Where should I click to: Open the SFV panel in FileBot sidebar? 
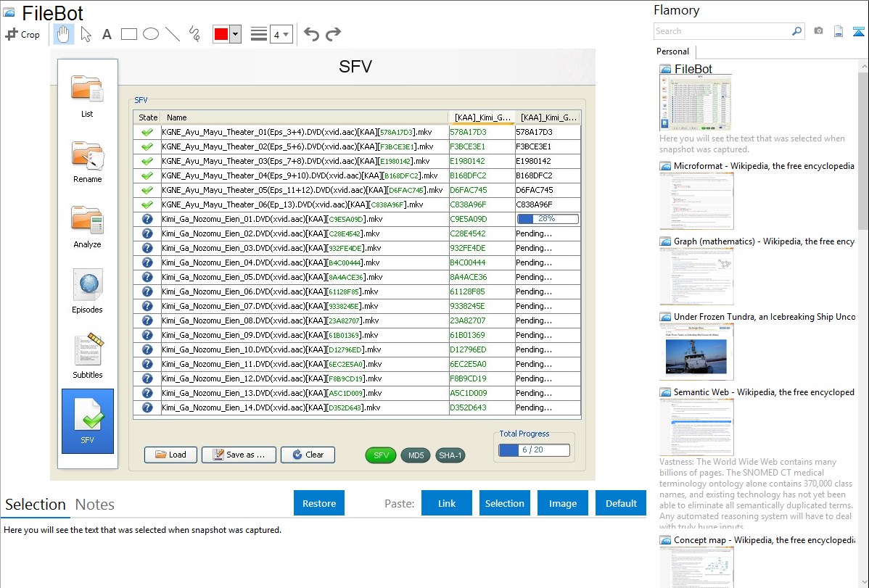[88, 421]
